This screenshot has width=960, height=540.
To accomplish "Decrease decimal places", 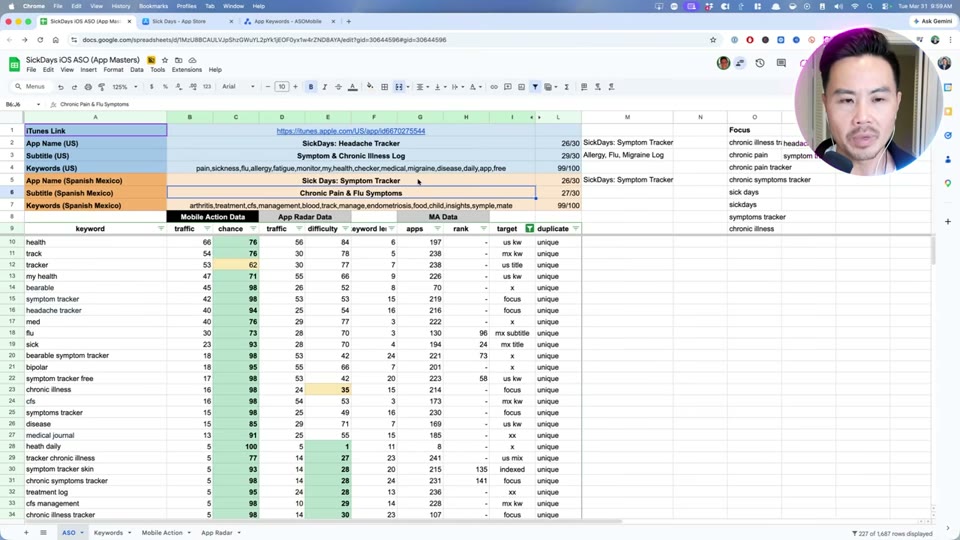I will coord(179,87).
